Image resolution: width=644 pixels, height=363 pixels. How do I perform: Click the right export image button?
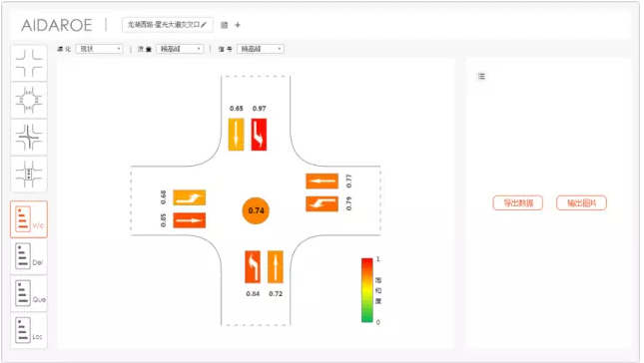click(x=581, y=202)
